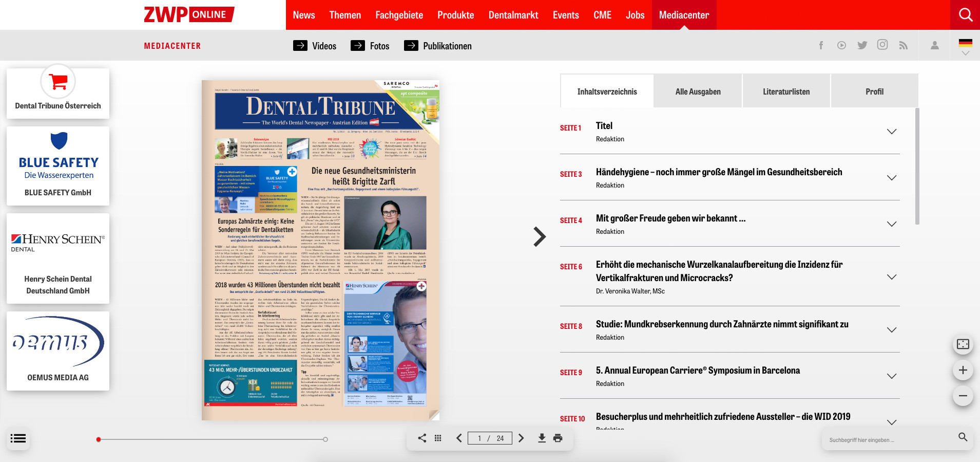Toggle fullscreen view of the viewer
The height and width of the screenshot is (462, 980).
[963, 344]
